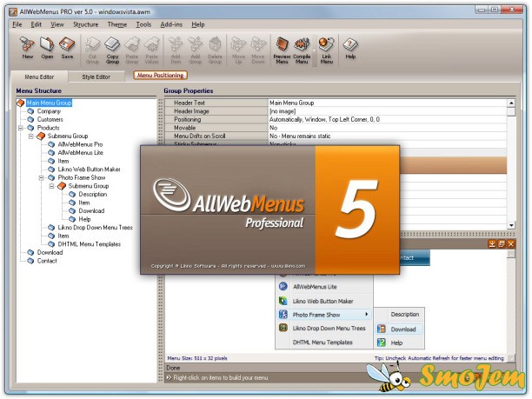
Task: Click DHTML Menu Templates in preview menu
Action: pos(324,342)
